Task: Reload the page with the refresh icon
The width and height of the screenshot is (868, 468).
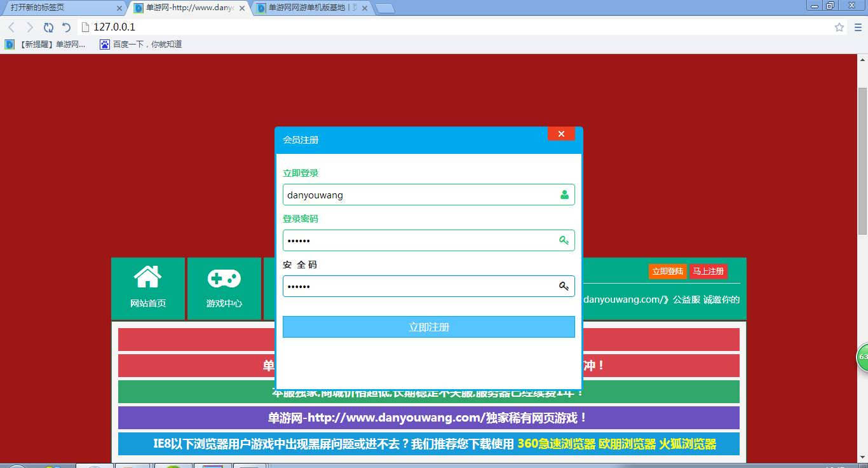Action: 48,27
